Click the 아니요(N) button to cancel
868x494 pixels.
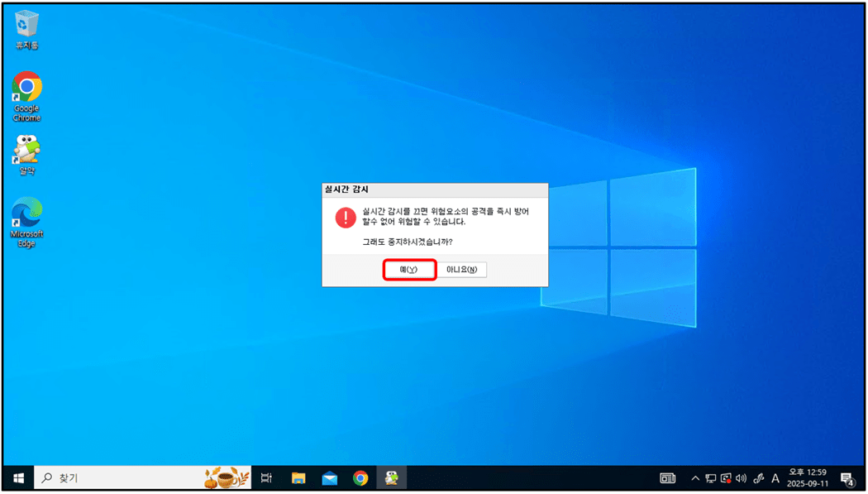point(462,270)
